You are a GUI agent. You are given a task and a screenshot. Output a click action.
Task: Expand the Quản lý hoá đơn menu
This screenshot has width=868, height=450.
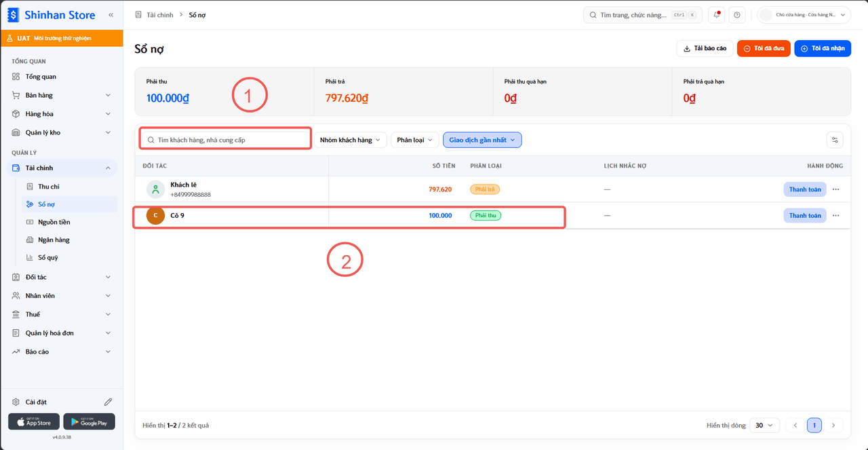[62, 333]
